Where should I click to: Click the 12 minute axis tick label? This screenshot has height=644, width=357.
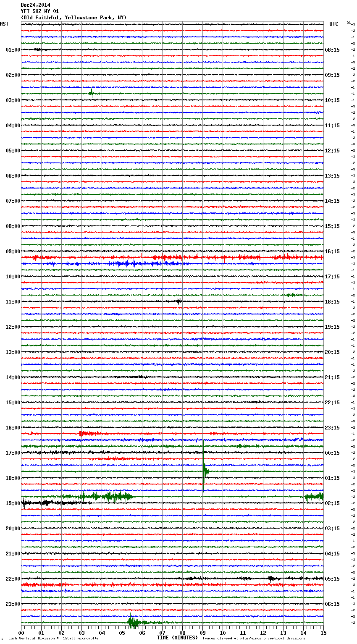click(263, 633)
